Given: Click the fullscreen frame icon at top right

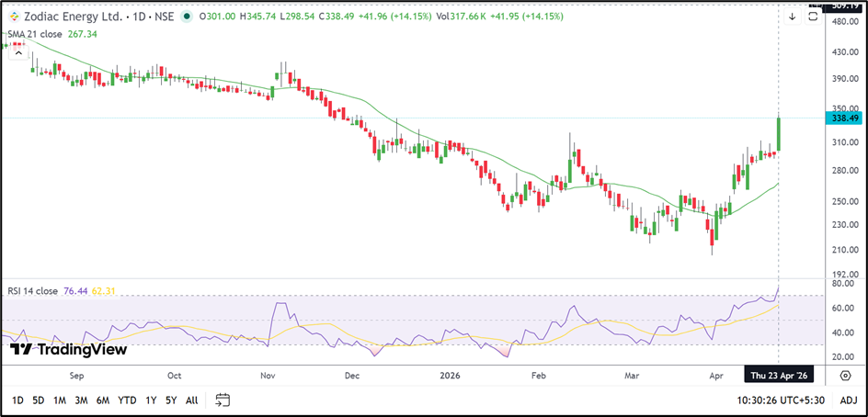Looking at the screenshot, I should pos(814,17).
